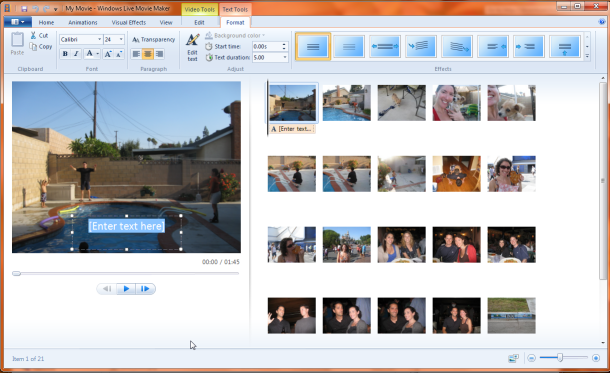Image resolution: width=610 pixels, height=373 pixels.
Task: Expand the Text duration dropdown
Action: [285, 57]
